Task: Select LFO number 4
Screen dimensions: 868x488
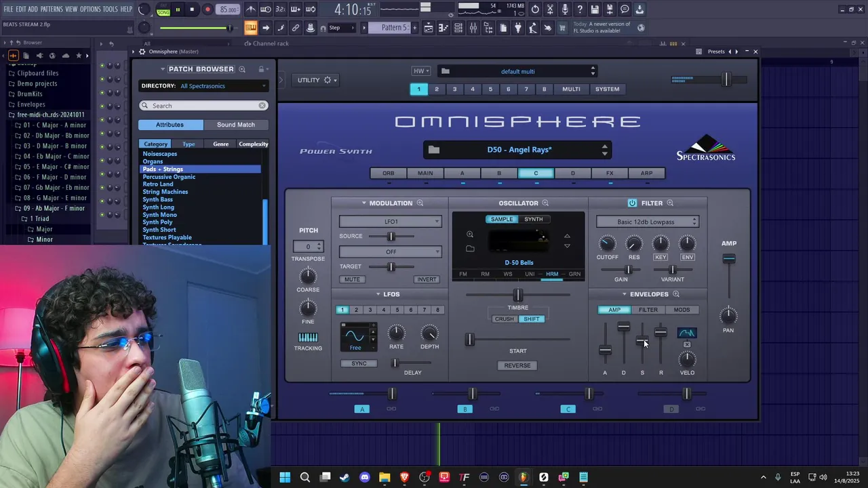Action: pos(383,310)
